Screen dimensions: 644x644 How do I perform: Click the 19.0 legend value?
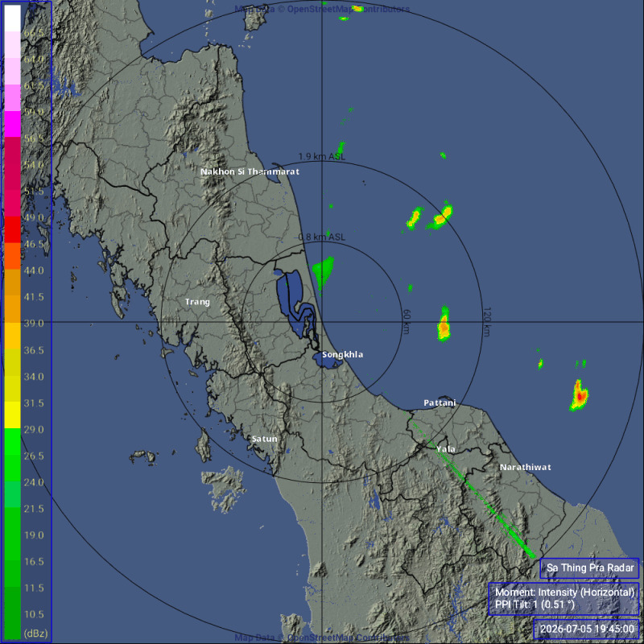pyautogui.click(x=34, y=535)
